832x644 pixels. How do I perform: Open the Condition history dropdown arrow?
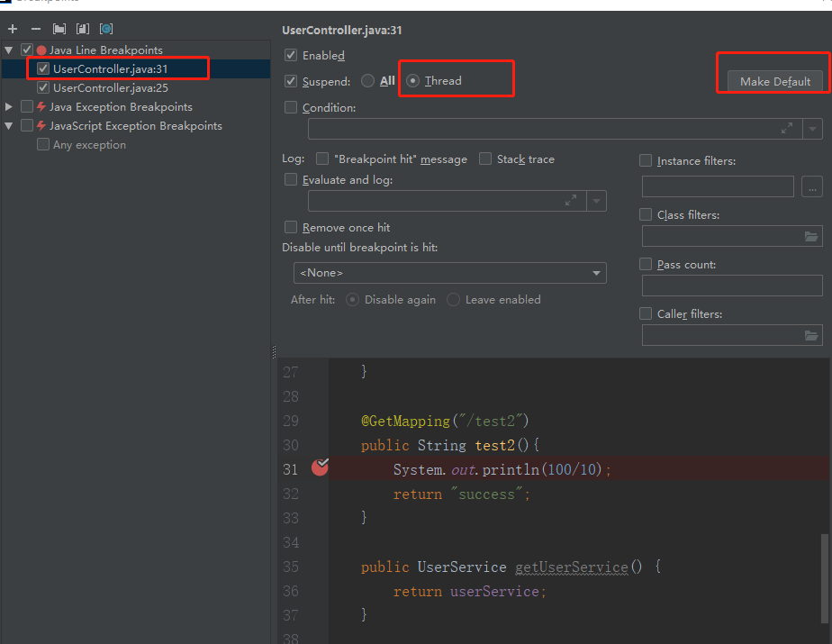812,130
